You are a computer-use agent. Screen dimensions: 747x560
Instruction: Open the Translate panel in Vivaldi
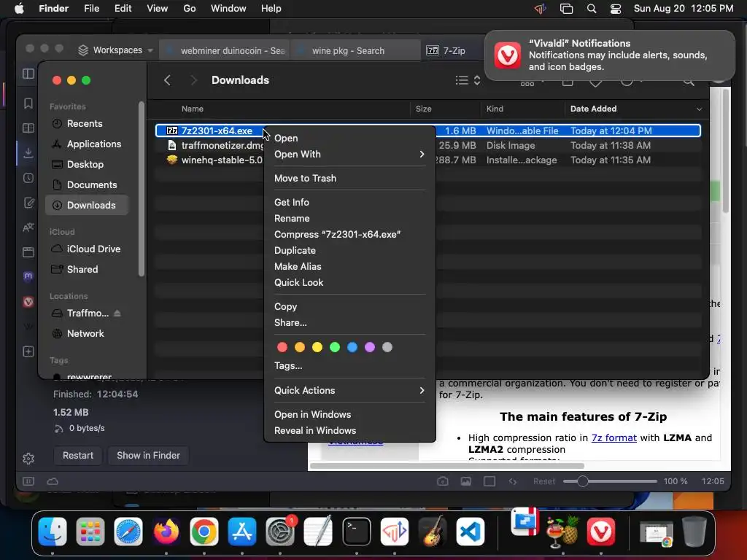[28, 227]
